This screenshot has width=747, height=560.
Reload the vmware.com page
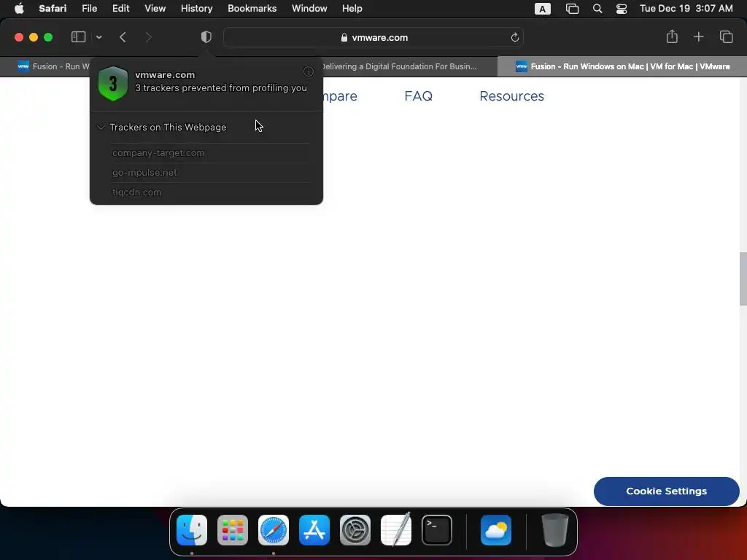pos(514,37)
